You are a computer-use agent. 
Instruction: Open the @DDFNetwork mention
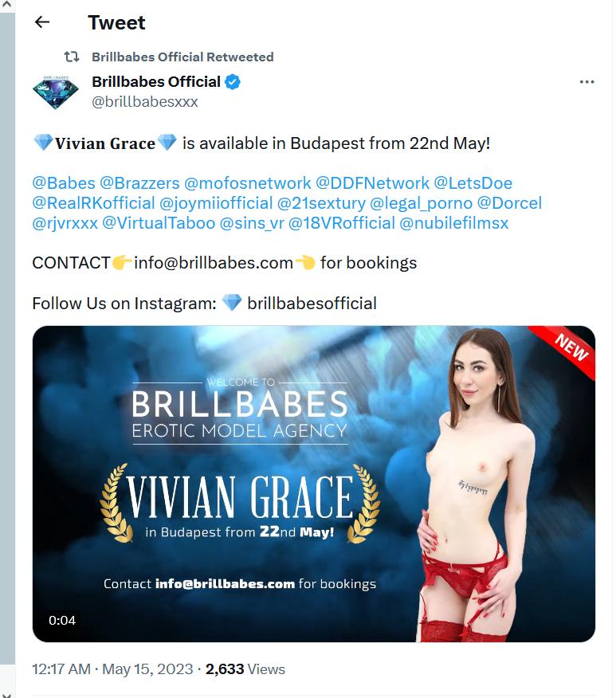[x=372, y=183]
